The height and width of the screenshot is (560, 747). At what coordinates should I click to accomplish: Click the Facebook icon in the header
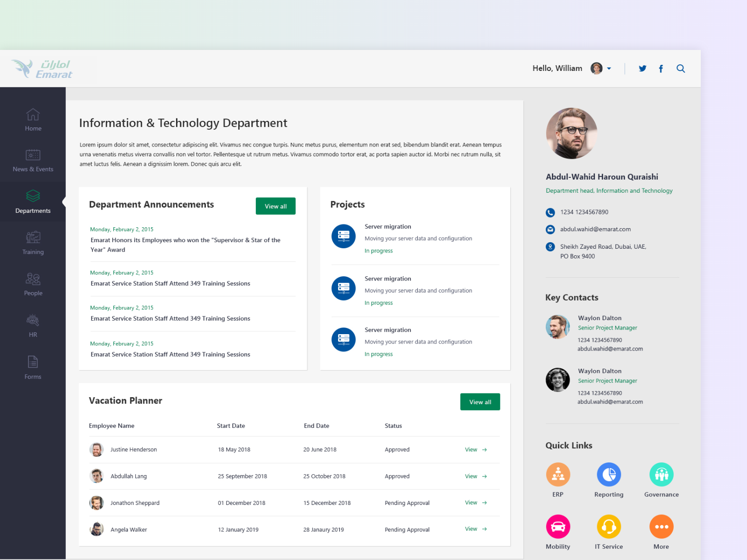click(x=661, y=68)
